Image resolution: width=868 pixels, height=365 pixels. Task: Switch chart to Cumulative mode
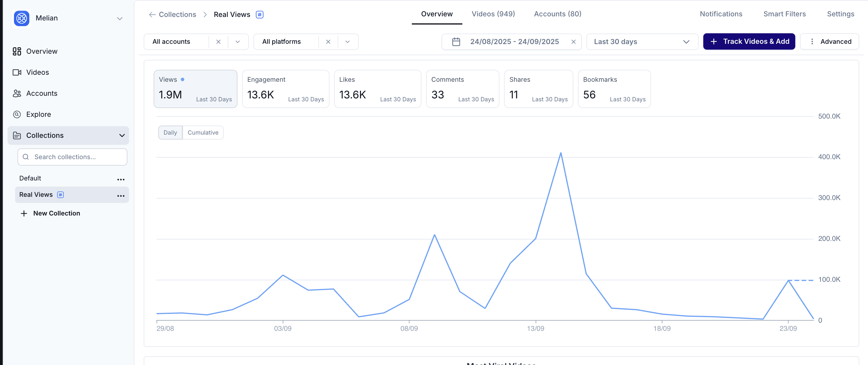[203, 133]
